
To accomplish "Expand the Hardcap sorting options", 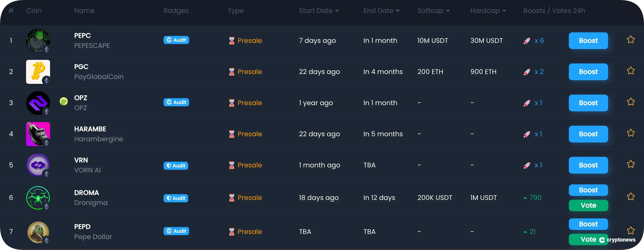I will 504,11.
